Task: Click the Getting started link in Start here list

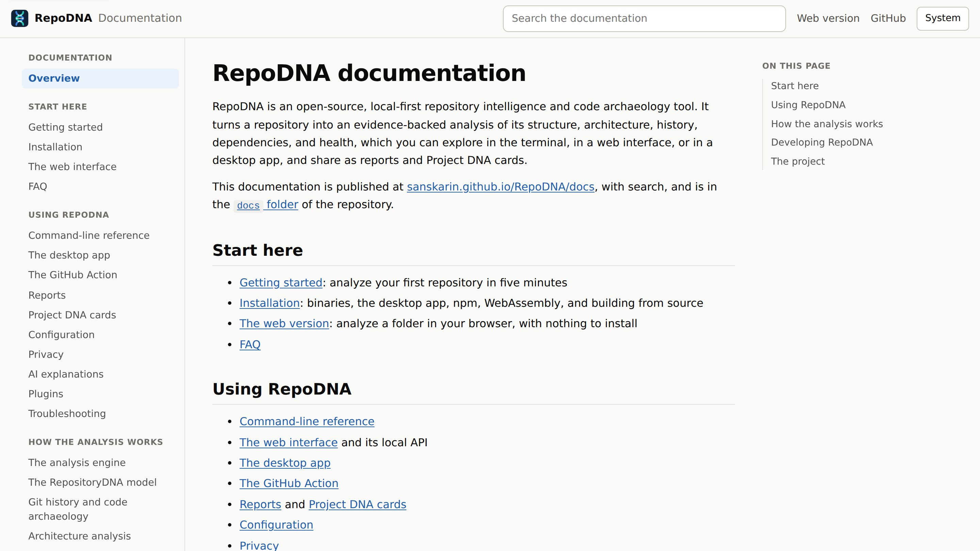Action: [x=281, y=283]
